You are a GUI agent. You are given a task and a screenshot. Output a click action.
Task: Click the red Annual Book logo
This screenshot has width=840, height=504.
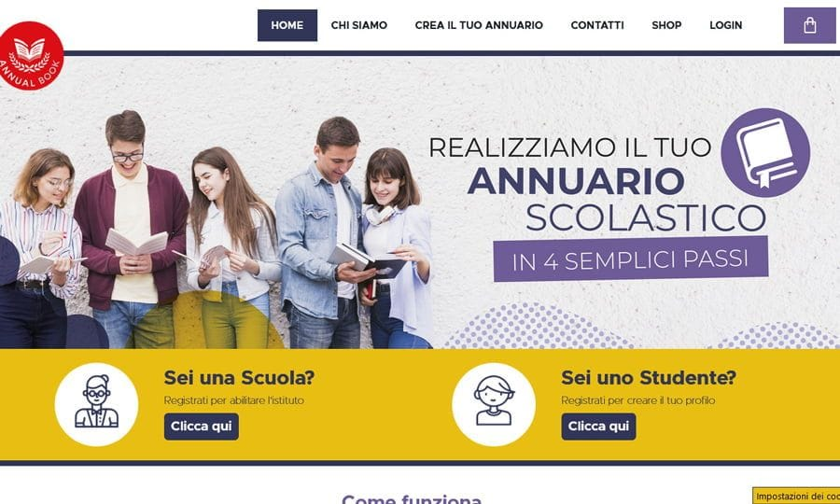click(x=31, y=56)
